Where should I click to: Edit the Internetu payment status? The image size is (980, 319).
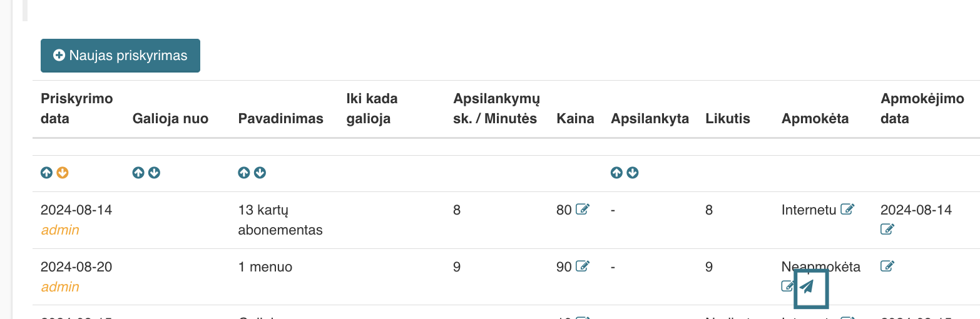(x=848, y=210)
